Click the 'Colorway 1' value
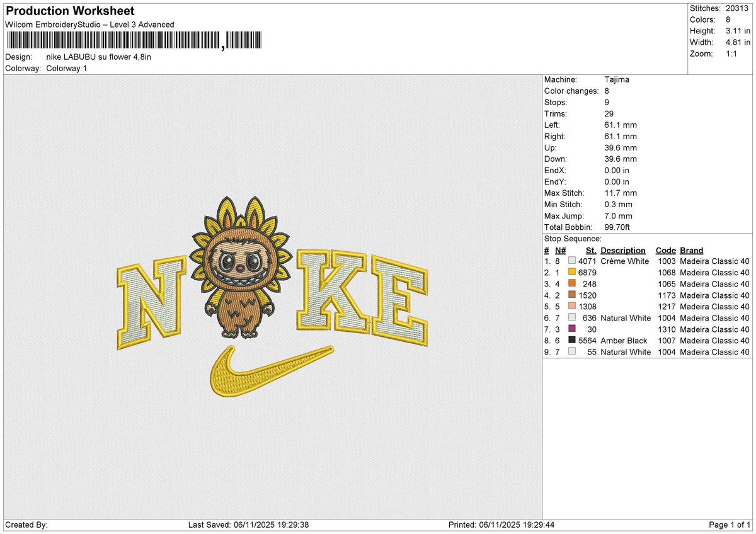This screenshot has width=756, height=534. (x=67, y=68)
